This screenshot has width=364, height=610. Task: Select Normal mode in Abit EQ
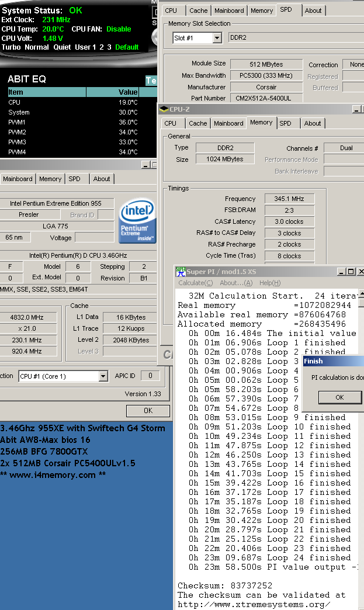coord(37,47)
